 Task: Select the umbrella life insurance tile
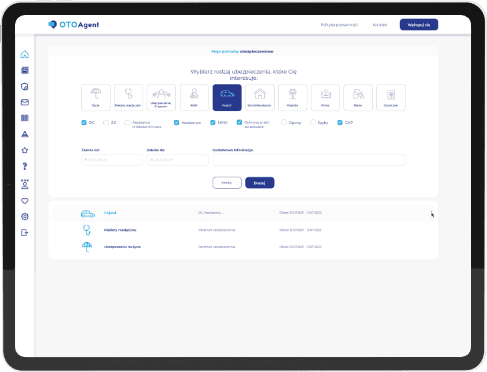pos(96,97)
